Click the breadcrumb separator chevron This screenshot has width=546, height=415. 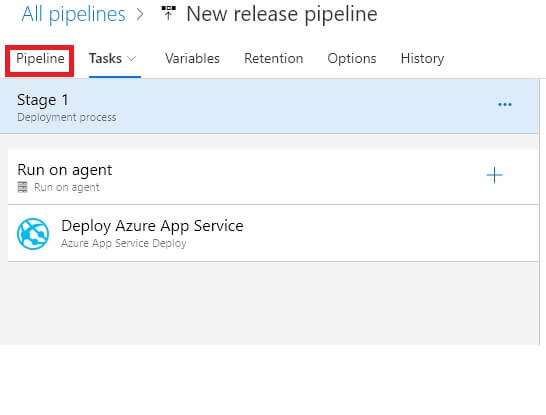(140, 15)
